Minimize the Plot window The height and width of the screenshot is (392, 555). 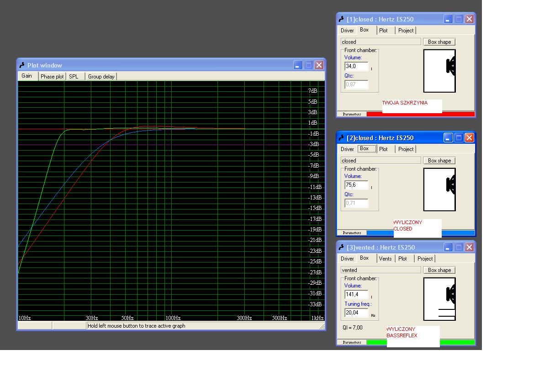(x=298, y=65)
